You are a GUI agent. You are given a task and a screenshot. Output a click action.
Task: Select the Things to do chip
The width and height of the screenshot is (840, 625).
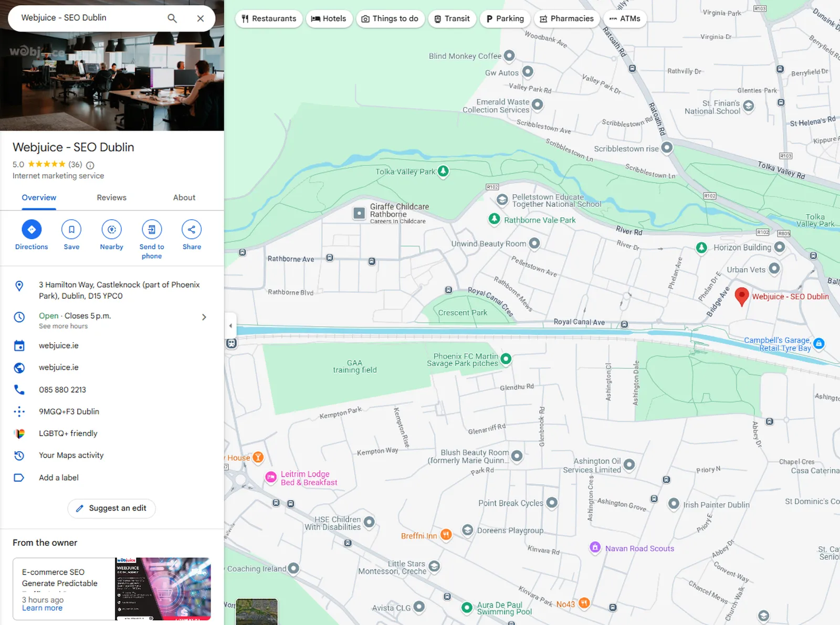click(390, 18)
